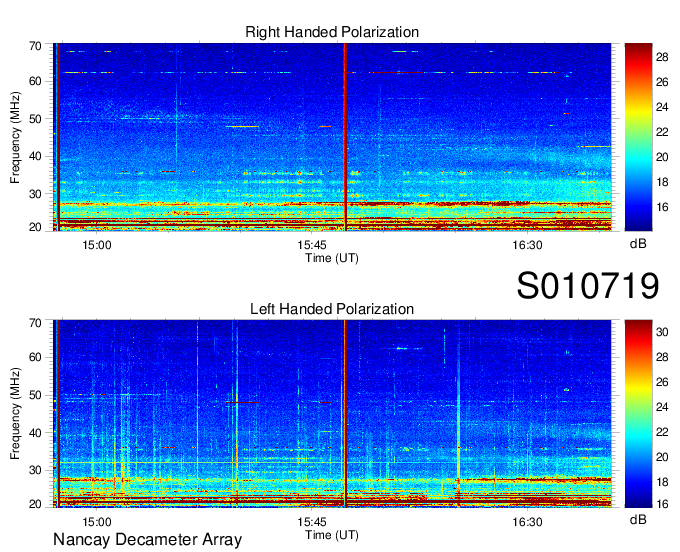
Task: Click the 40 MHz tick label of the top plot
Action: [35, 156]
